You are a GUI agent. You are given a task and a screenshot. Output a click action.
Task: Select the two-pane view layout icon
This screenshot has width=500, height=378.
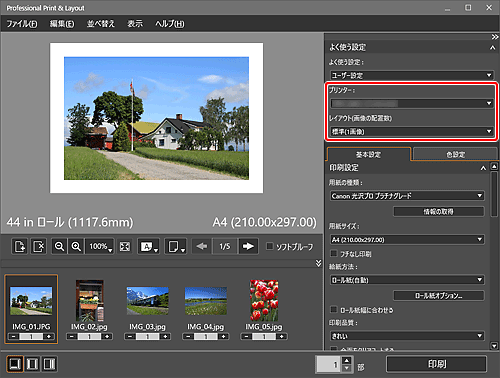(x=32, y=364)
